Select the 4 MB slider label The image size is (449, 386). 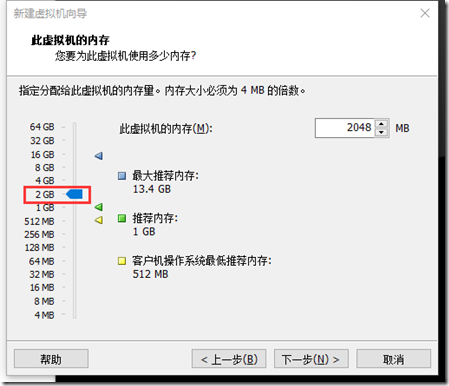pos(44,315)
